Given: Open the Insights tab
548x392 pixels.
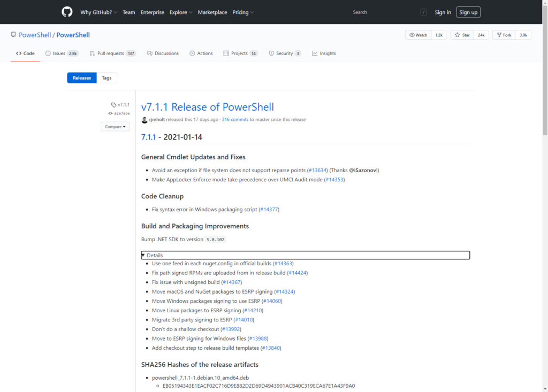Looking at the screenshot, I should point(324,53).
